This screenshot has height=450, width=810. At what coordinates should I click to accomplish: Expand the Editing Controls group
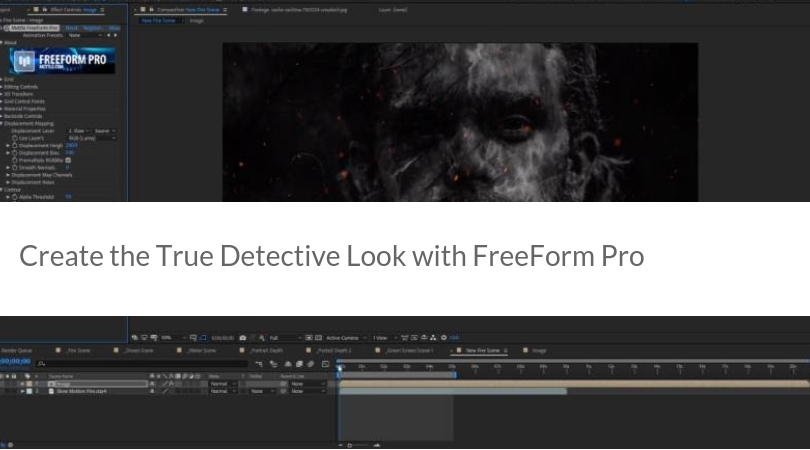[2, 87]
